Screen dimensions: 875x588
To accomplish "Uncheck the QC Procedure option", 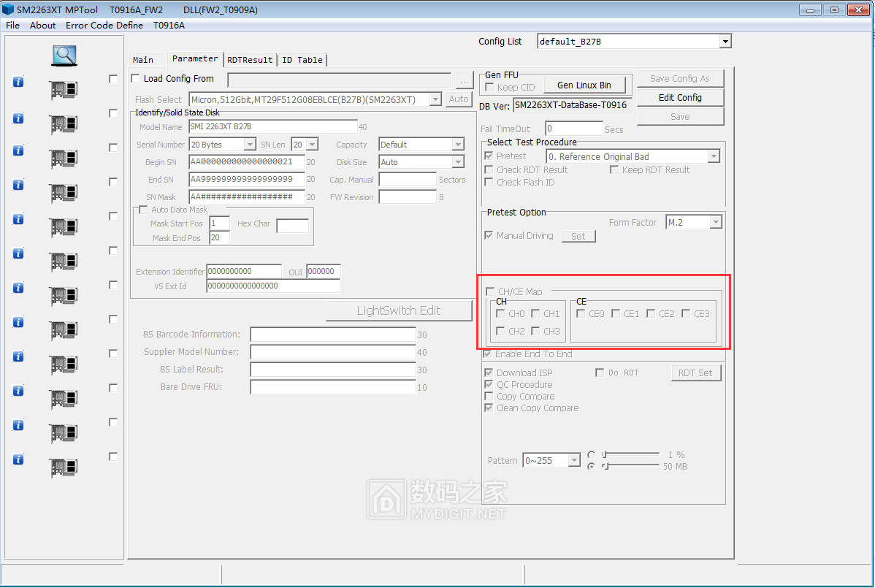I will click(489, 384).
